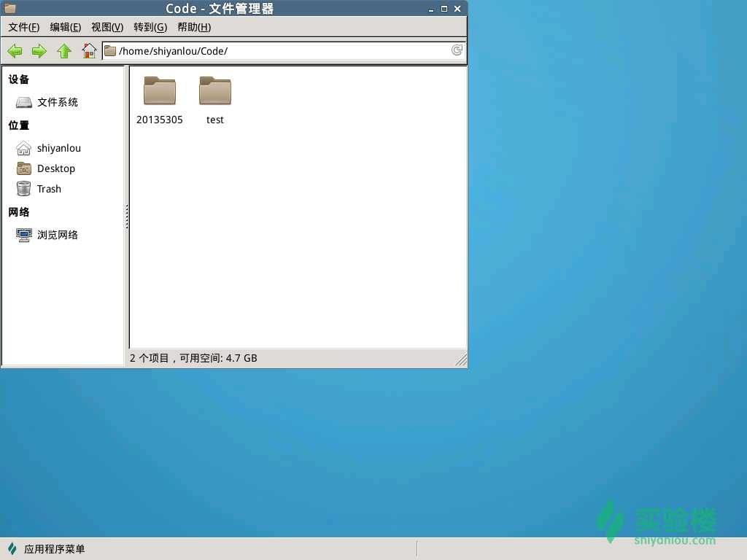This screenshot has height=560, width=747.
Task: Click the 网络 section header
Action: [18, 212]
